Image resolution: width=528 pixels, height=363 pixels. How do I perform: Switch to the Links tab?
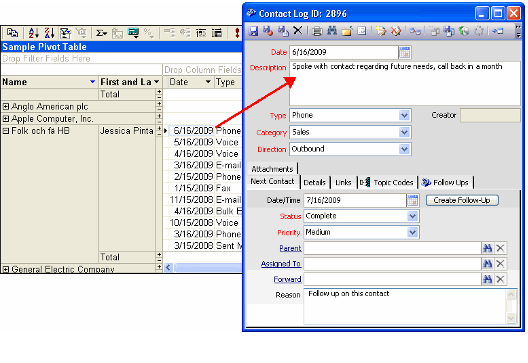[x=343, y=183]
